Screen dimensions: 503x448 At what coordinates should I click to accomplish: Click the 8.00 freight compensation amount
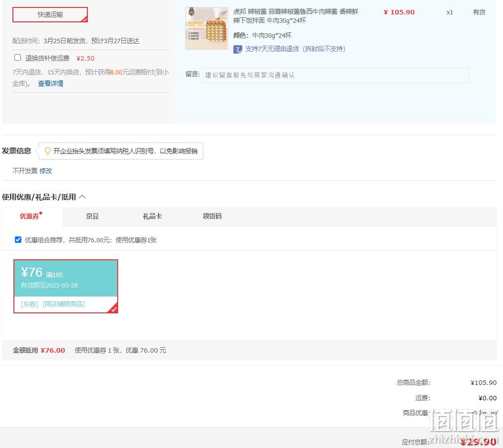(116, 72)
